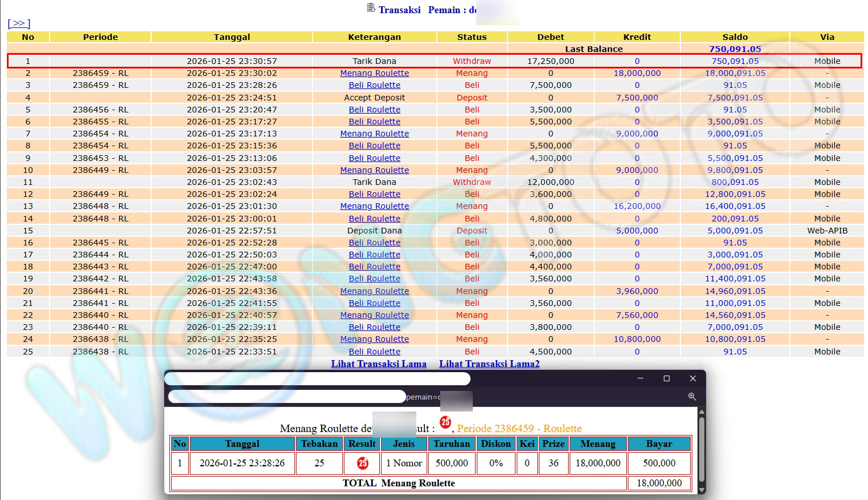Open Menang Roulette link at 23:30:02
Image resolution: width=868 pixels, height=500 pixels.
(x=374, y=73)
